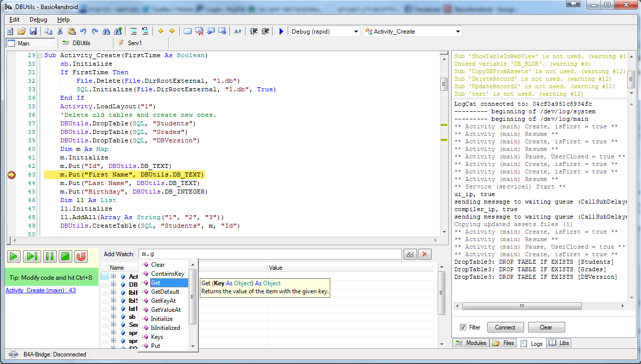Pause debugging with the green pause button

pos(49,256)
